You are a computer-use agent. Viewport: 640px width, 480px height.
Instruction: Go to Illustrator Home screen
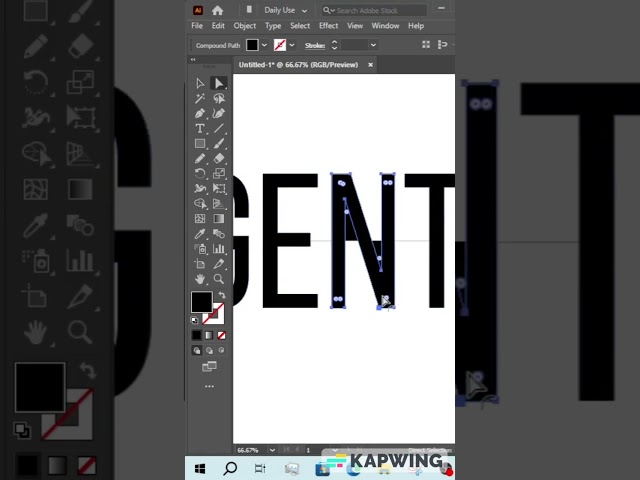pos(218,11)
